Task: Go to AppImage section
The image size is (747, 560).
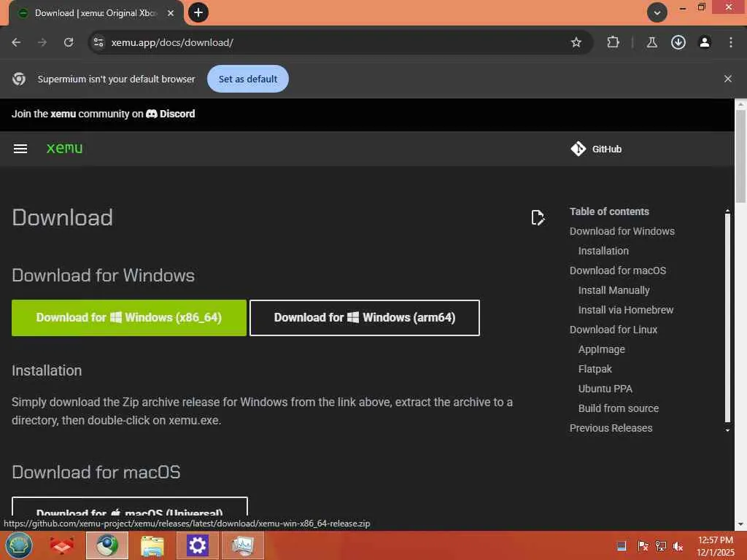Action: point(601,349)
